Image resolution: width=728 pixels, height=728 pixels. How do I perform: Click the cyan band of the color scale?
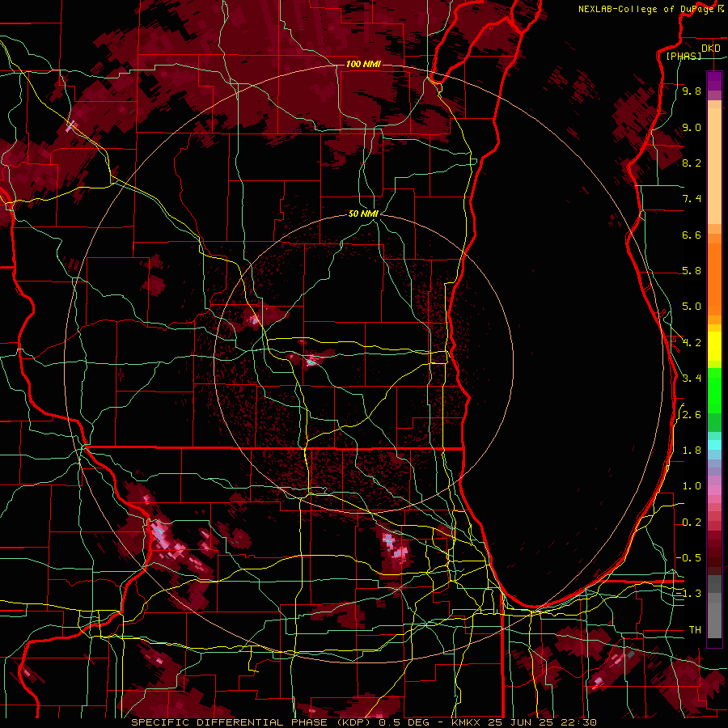pos(714,444)
